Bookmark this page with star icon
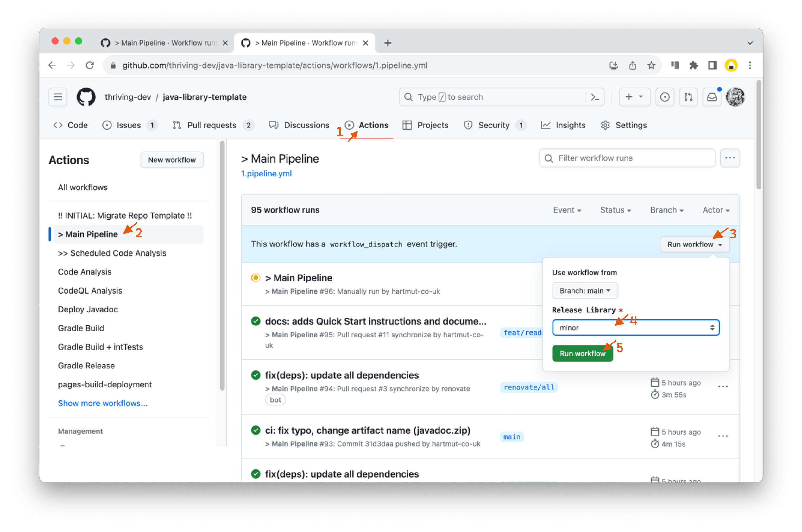Image resolution: width=802 pixels, height=532 pixels. click(651, 65)
